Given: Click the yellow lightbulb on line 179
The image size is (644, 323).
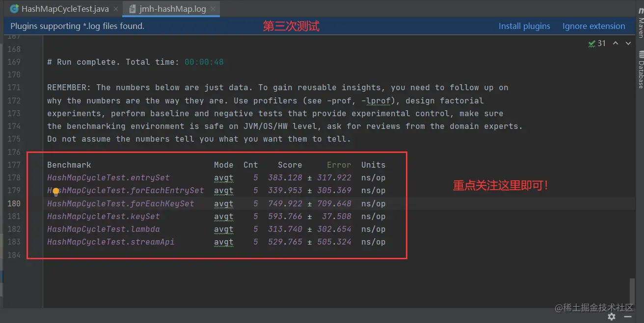Looking at the screenshot, I should coord(56,192).
